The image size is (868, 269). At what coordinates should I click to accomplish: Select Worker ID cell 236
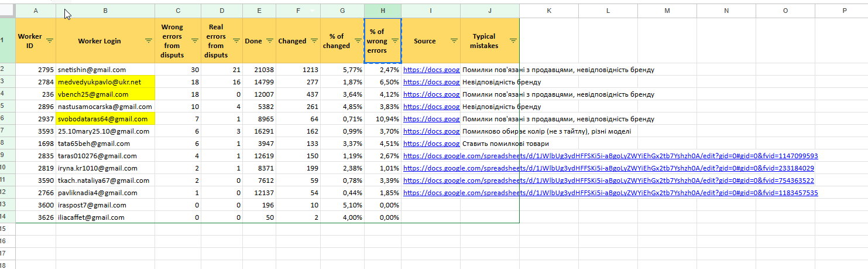[36, 94]
